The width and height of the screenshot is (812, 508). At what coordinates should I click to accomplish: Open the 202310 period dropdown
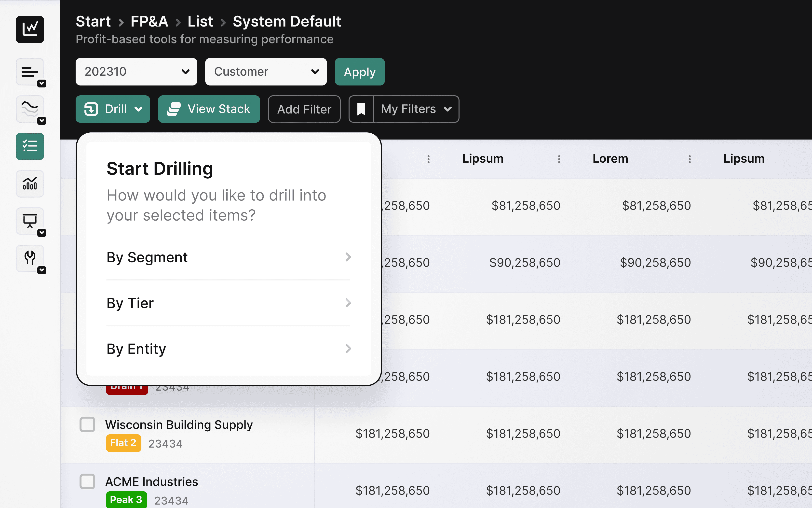[x=136, y=71]
